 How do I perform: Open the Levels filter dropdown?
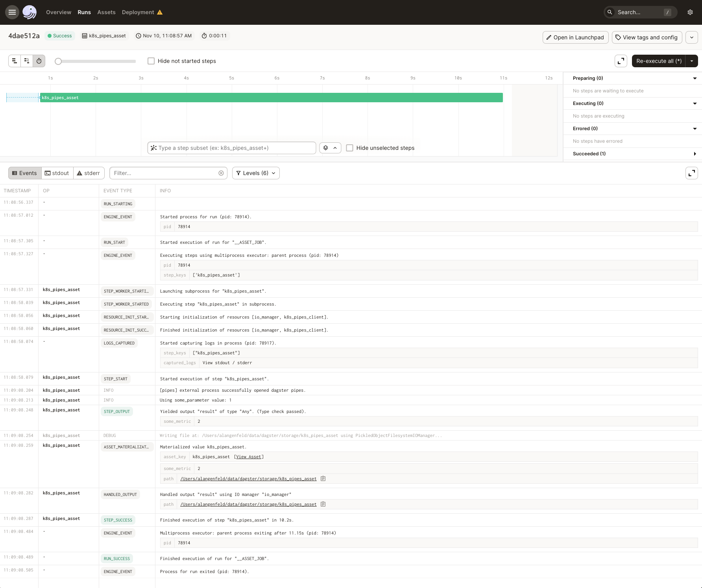(x=256, y=173)
